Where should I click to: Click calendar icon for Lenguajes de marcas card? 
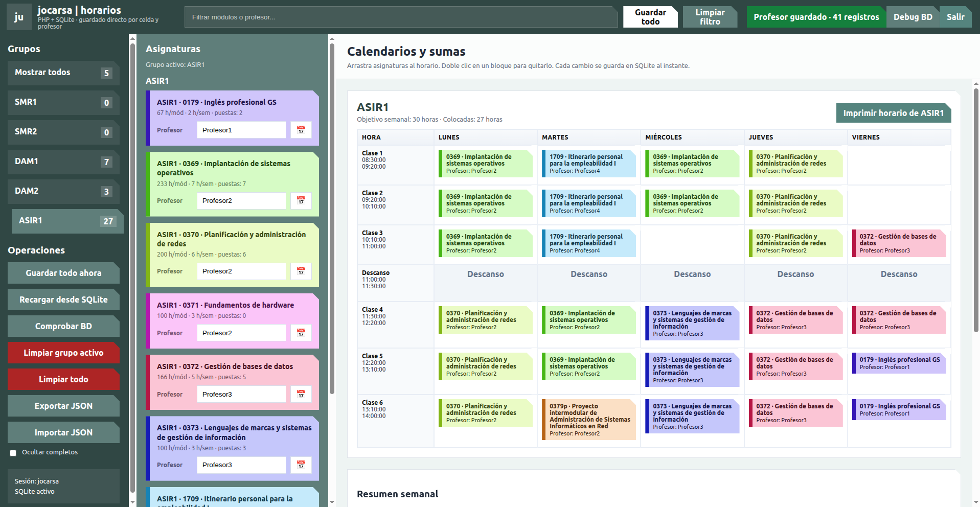[301, 465]
